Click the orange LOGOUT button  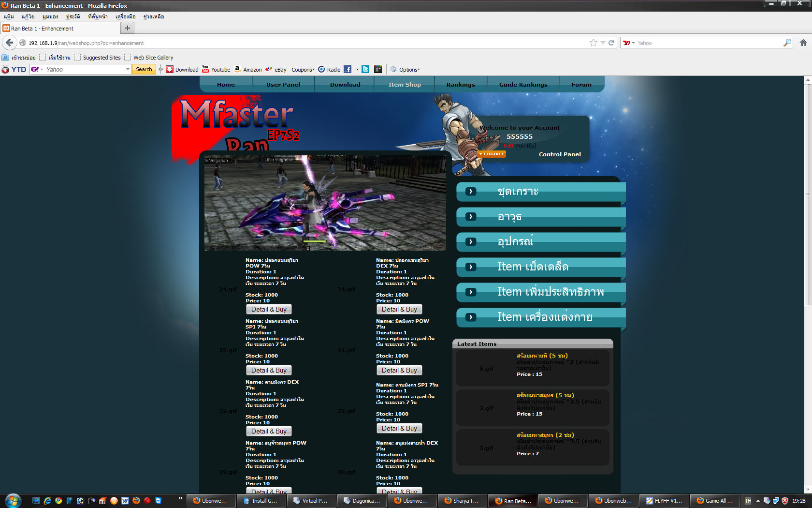pos(492,154)
